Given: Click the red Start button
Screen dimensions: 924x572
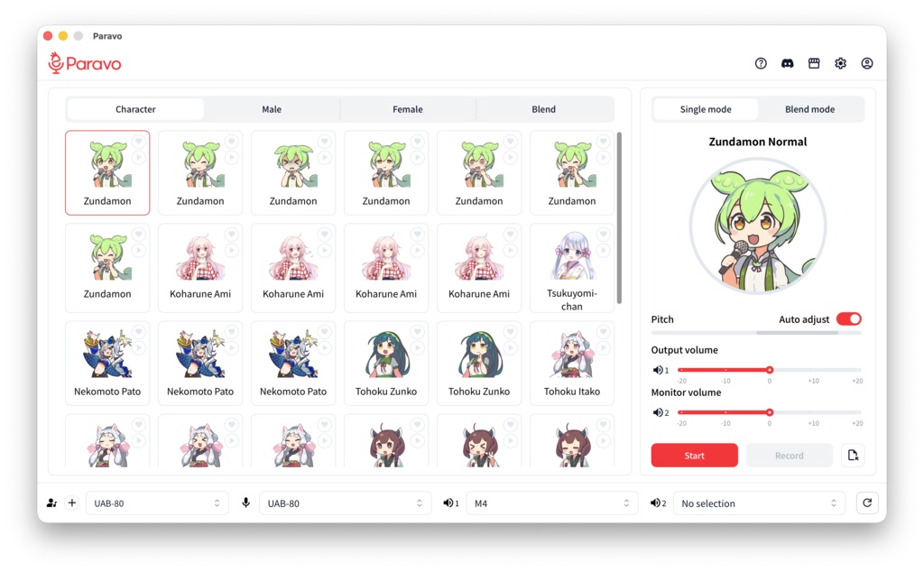Looking at the screenshot, I should (694, 456).
